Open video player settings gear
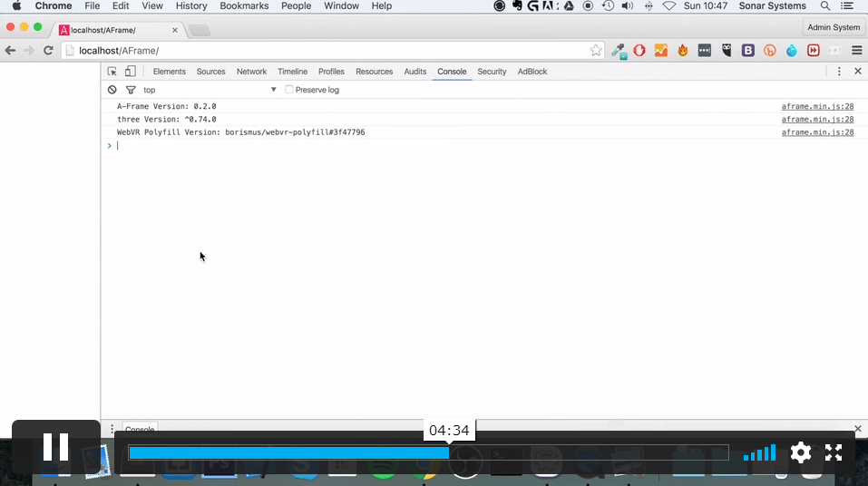Image resolution: width=868 pixels, height=486 pixels. click(801, 452)
